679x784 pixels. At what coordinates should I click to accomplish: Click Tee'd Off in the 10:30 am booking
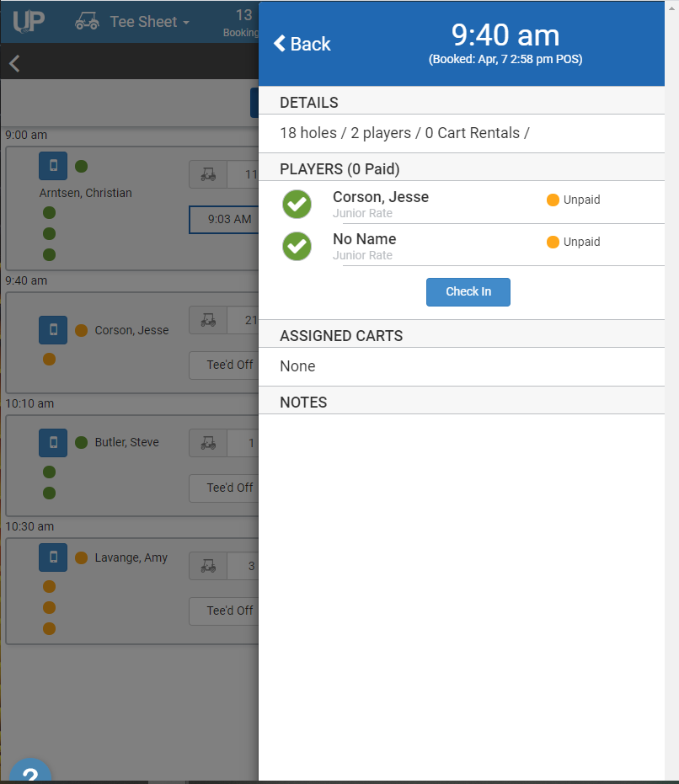click(x=224, y=611)
